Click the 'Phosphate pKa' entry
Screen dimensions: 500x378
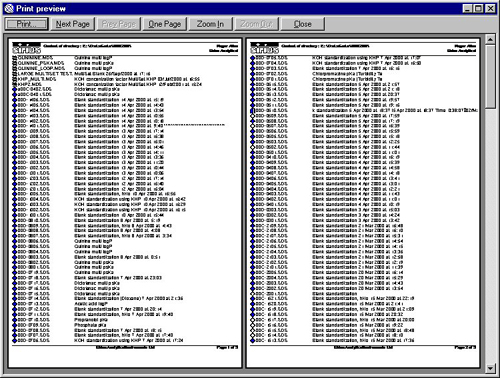click(90, 325)
